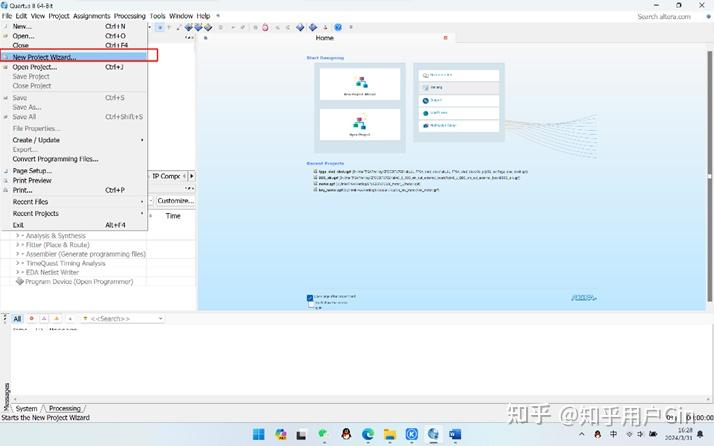Toggle yellow warning message filter icon
The width and height of the screenshot is (714, 446).
pos(57,319)
